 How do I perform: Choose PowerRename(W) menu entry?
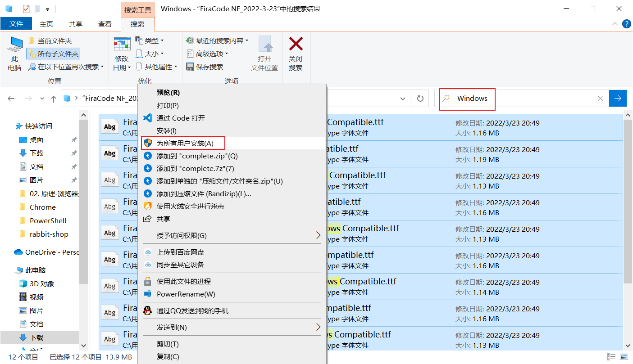232,294
